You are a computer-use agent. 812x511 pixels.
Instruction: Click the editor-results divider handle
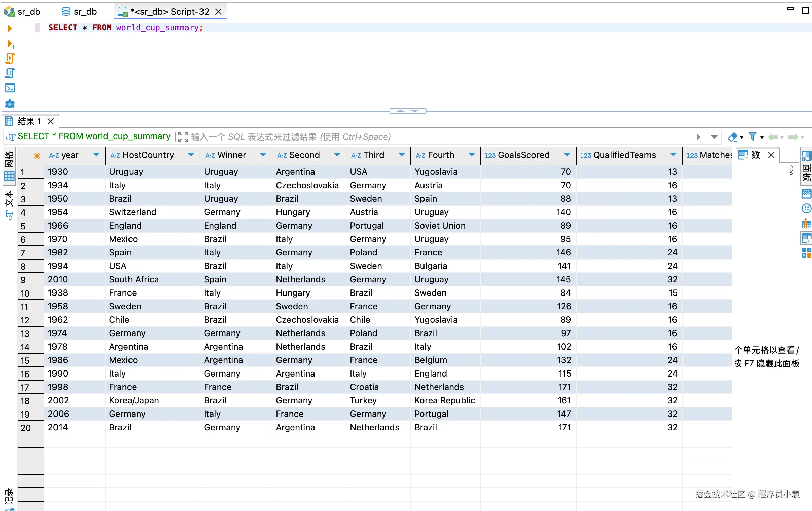(x=408, y=111)
